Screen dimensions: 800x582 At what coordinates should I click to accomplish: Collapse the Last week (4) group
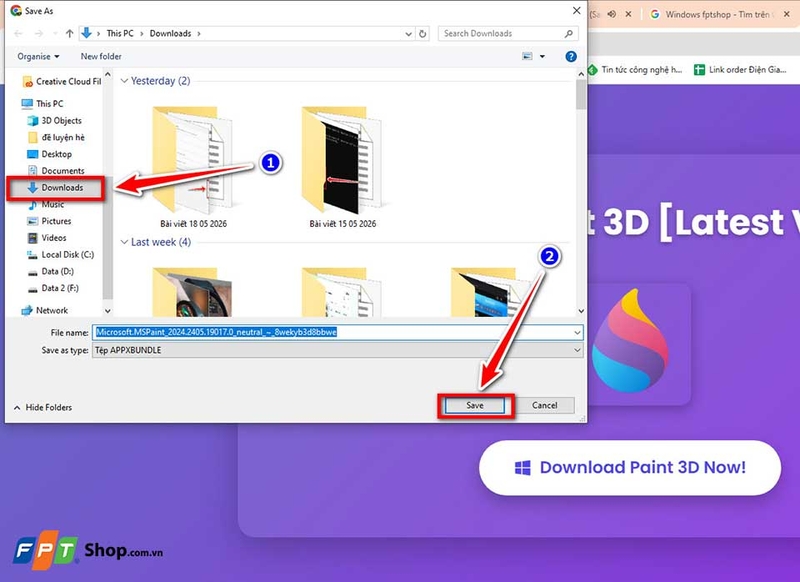124,242
